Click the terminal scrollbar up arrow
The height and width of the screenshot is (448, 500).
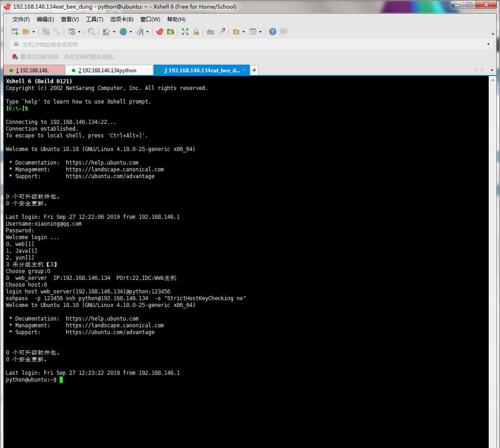click(493, 80)
